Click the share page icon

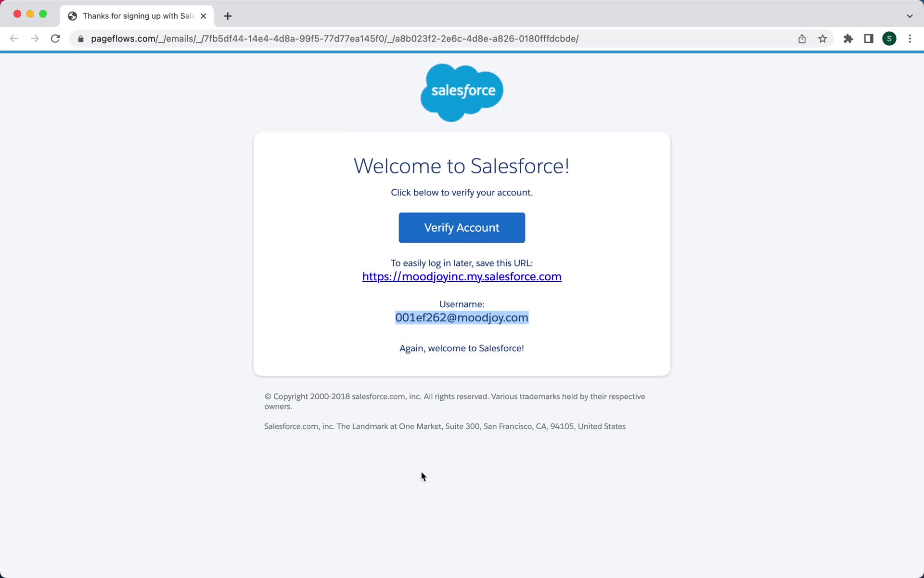802,39
